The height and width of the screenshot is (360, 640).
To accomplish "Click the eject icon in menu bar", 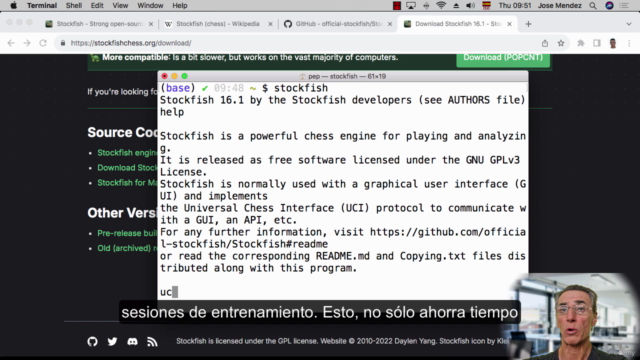I will pos(456,6).
